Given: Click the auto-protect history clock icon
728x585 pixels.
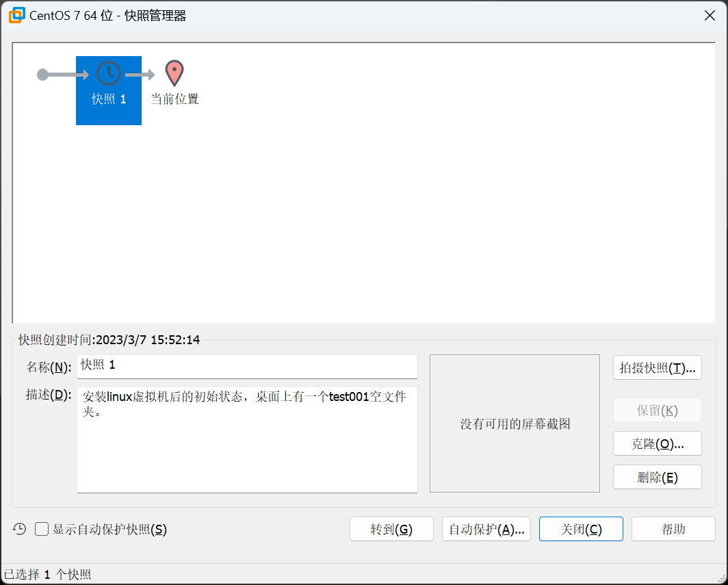Looking at the screenshot, I should [x=19, y=529].
